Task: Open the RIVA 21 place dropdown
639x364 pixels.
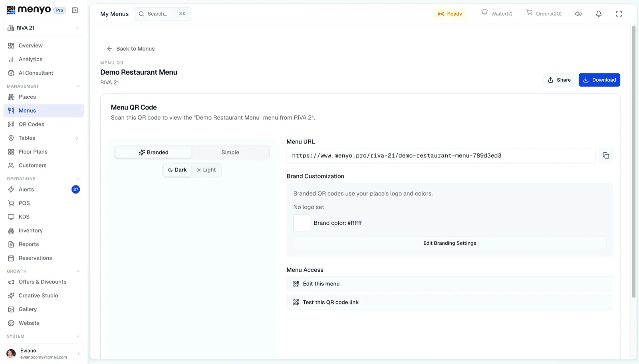Action: (44, 28)
